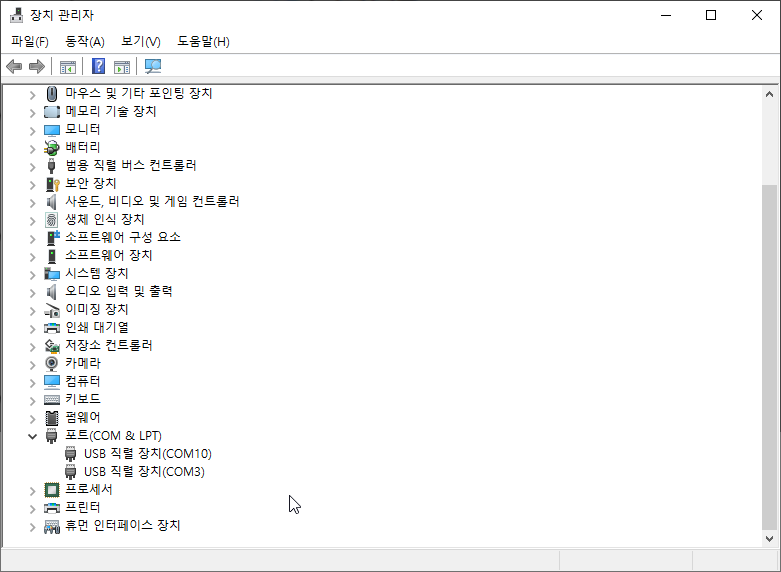Image resolution: width=781 pixels, height=572 pixels.
Task: Open the 보기(V) menu
Action: pyautogui.click(x=141, y=41)
